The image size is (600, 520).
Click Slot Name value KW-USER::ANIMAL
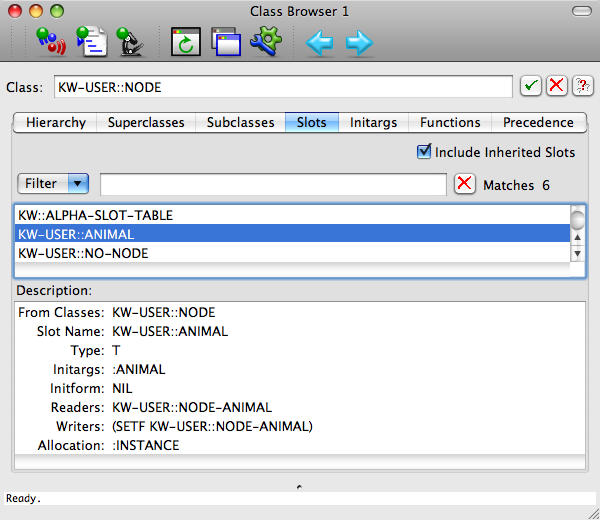[170, 331]
